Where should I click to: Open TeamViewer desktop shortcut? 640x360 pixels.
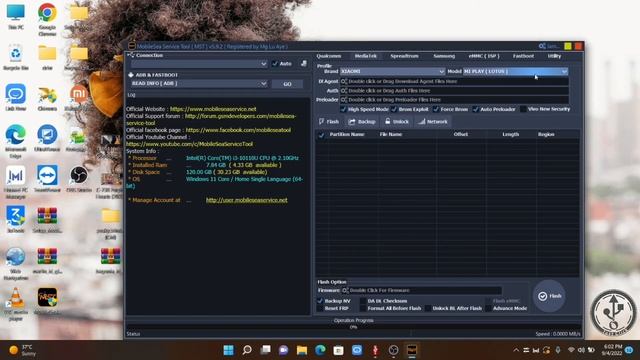[47, 179]
